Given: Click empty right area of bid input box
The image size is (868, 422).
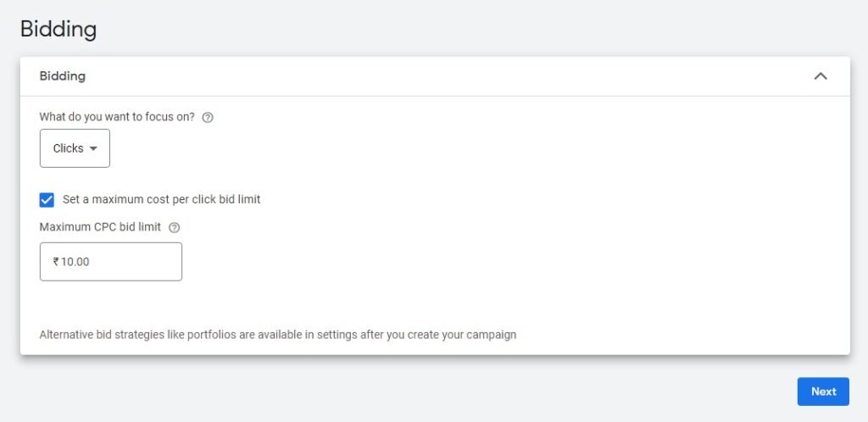Looking at the screenshot, I should (x=144, y=262).
